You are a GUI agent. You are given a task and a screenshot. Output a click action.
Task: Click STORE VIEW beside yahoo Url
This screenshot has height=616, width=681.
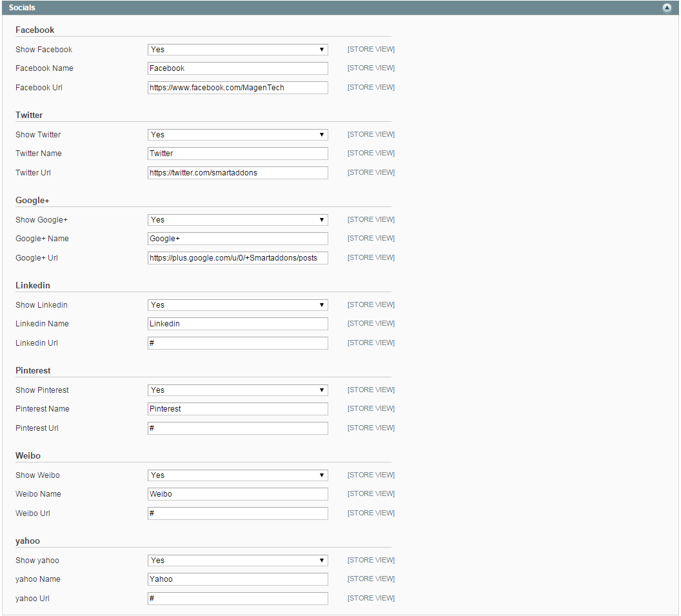[371, 598]
